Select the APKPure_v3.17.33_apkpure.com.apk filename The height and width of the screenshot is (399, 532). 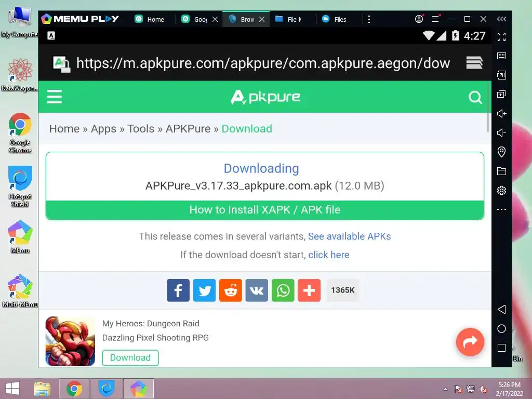[x=238, y=186]
